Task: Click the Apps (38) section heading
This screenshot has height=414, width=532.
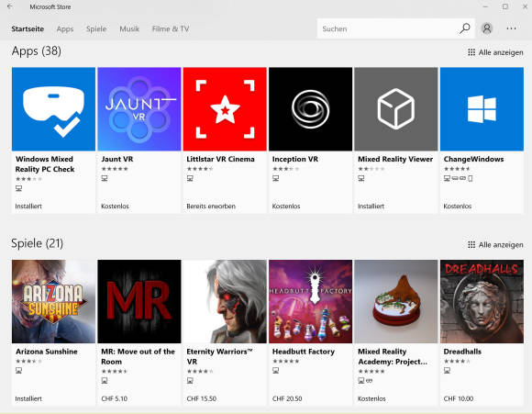Action: click(37, 51)
